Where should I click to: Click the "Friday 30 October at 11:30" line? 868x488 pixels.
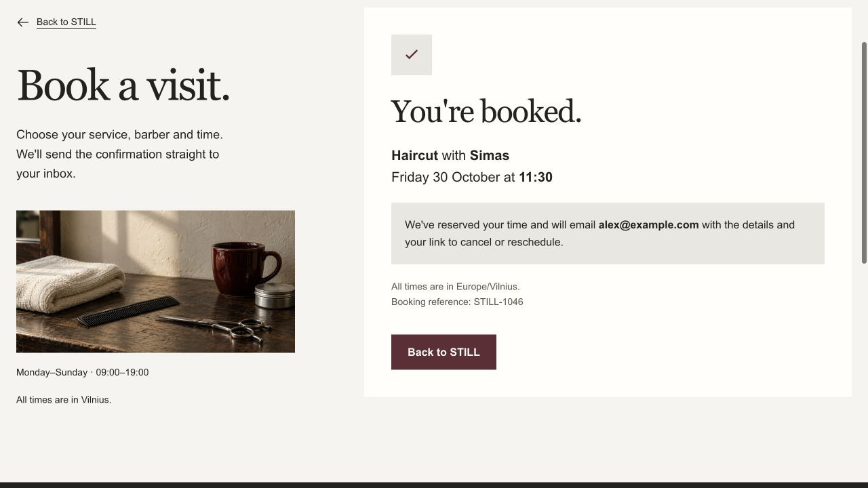point(472,177)
